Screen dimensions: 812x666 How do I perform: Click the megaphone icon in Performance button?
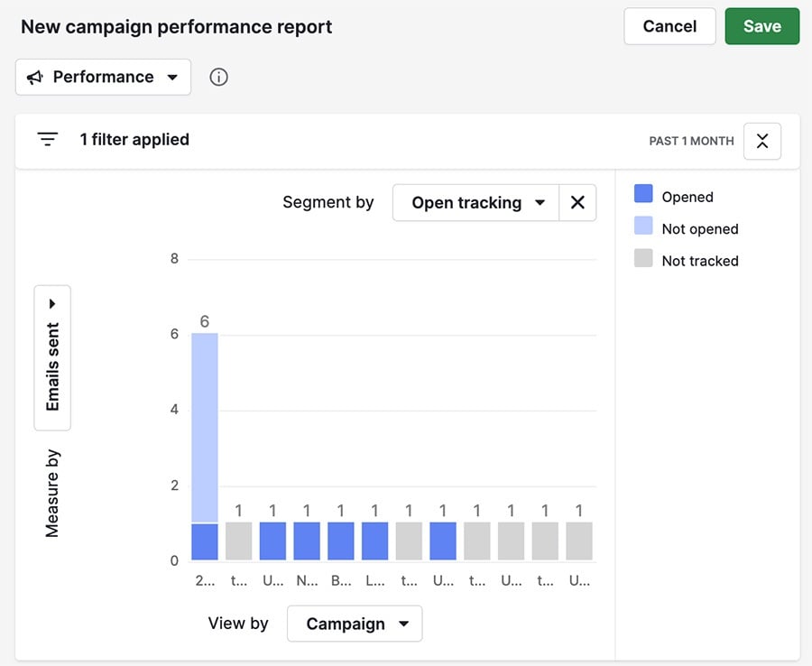[35, 78]
